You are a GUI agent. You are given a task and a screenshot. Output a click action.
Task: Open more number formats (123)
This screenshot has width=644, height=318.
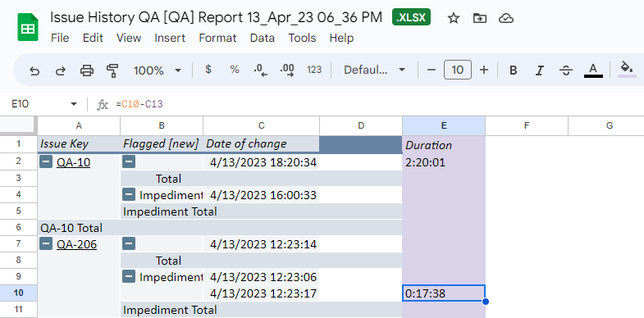tap(314, 70)
